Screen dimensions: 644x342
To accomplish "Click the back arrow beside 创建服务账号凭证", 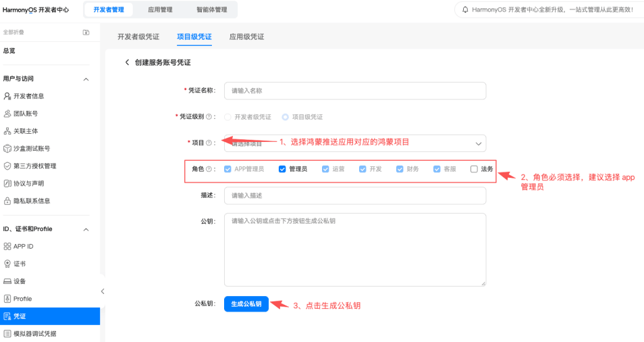I will coord(127,62).
